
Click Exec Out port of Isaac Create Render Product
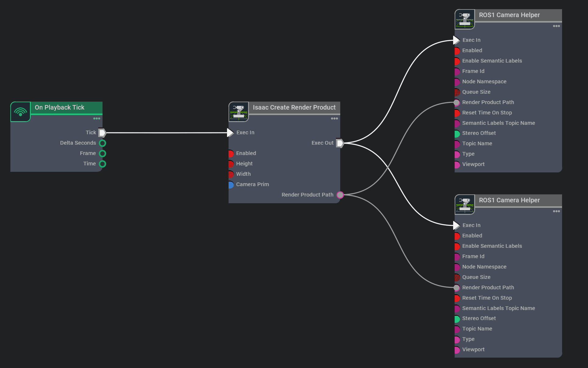[x=340, y=143]
